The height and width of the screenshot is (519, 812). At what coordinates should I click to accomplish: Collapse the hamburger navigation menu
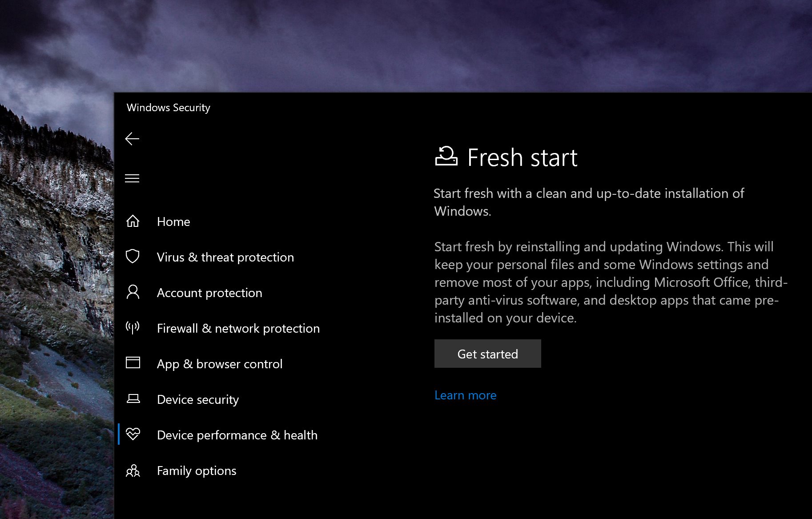pos(132,179)
